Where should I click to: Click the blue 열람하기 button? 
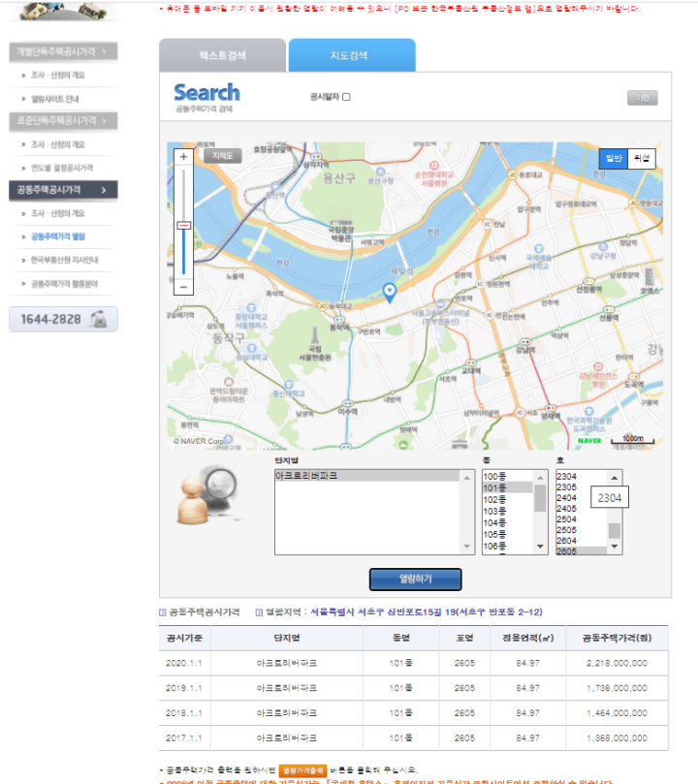tap(416, 579)
